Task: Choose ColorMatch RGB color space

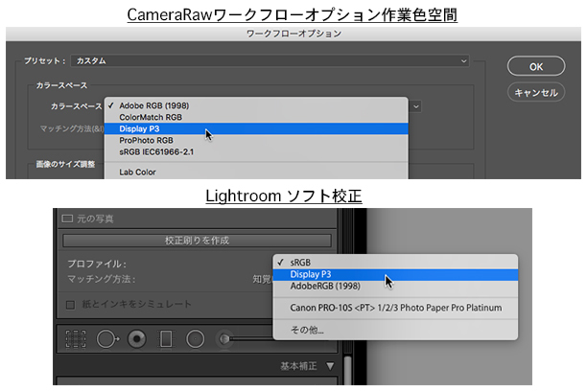Action: pyautogui.click(x=256, y=117)
